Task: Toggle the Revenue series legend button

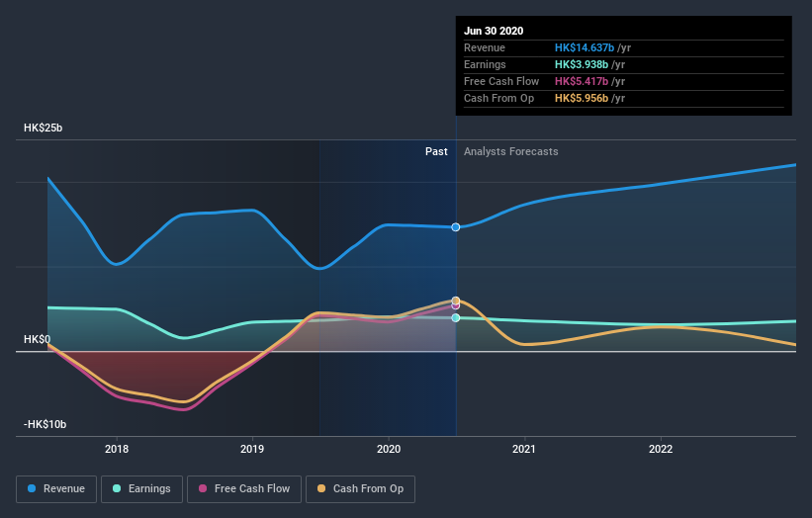Action: point(56,489)
